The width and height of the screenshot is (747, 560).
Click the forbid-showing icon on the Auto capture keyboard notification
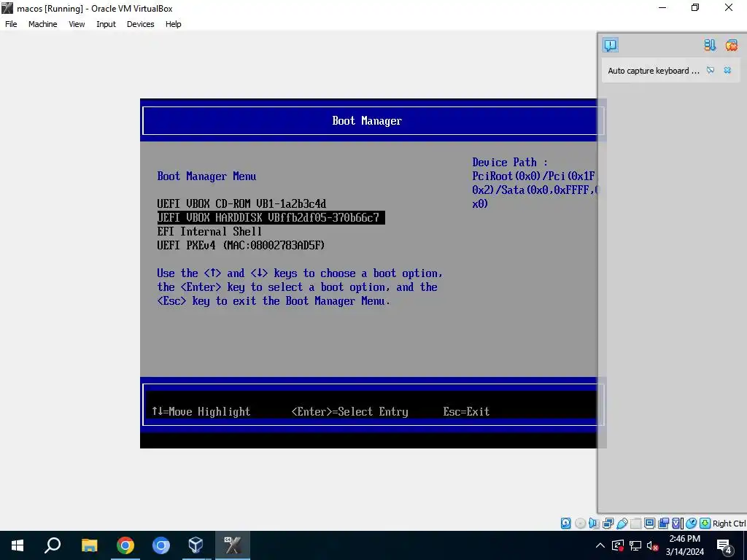point(711,71)
